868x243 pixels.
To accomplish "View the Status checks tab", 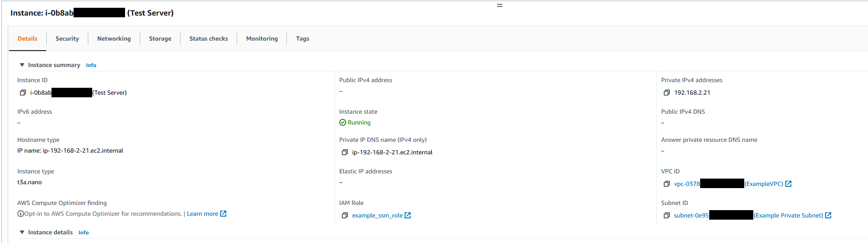I will 209,38.
